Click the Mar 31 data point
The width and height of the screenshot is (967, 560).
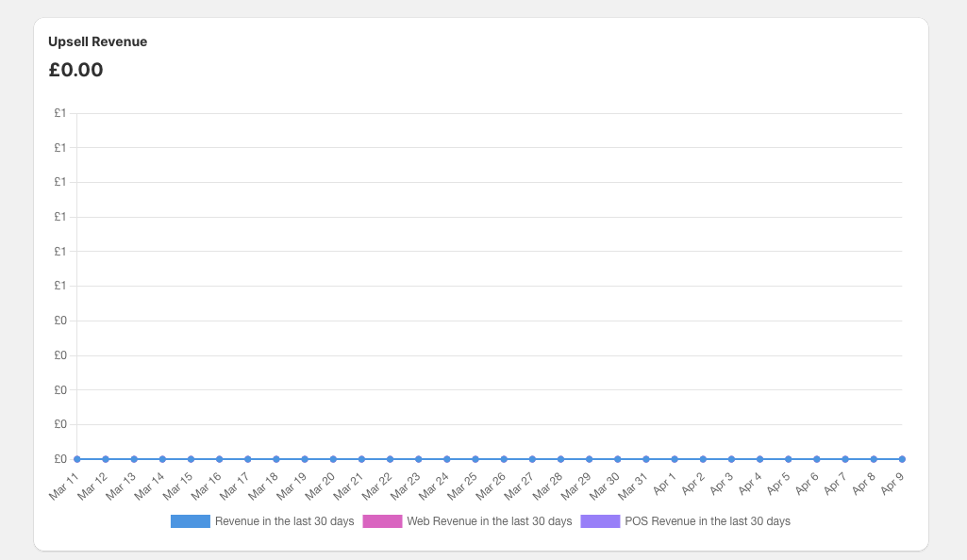tap(646, 459)
